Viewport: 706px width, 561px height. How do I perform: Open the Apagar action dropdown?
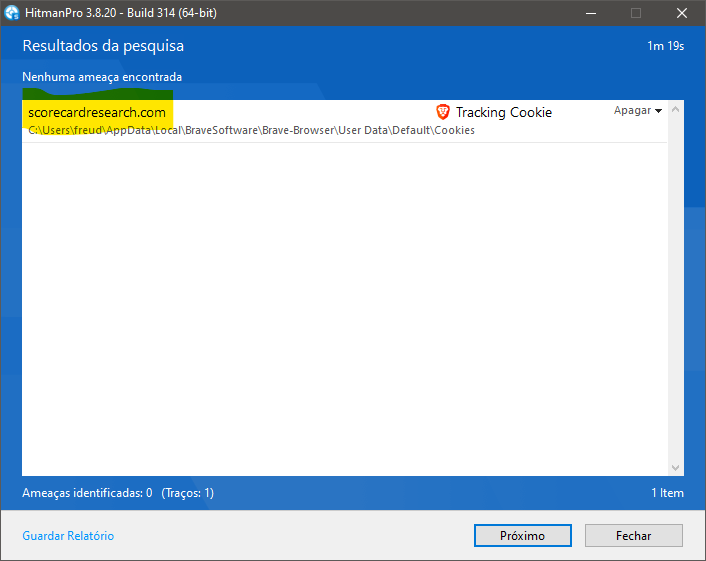pos(638,110)
